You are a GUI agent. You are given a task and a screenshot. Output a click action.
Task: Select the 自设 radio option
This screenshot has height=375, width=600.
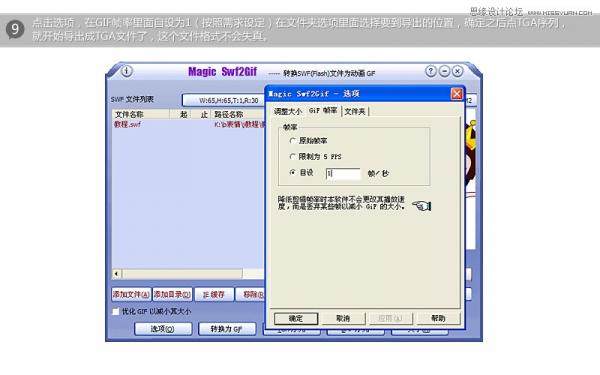302,173
